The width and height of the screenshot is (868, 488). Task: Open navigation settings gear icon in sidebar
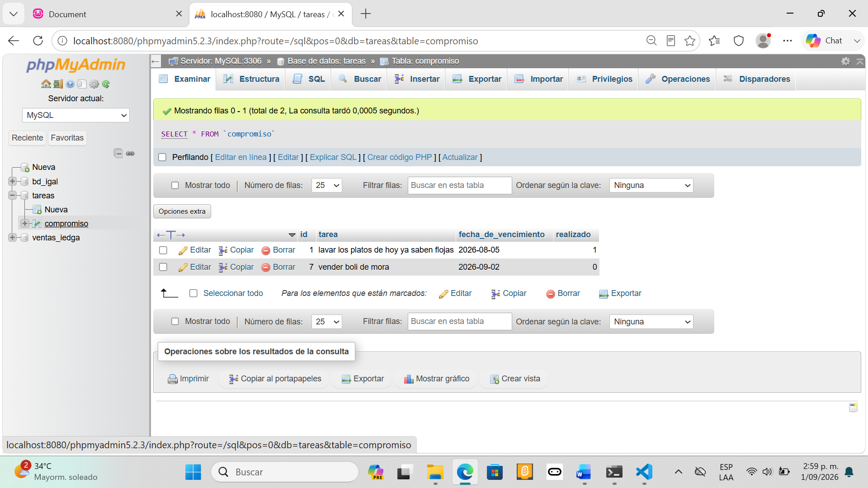pos(94,84)
